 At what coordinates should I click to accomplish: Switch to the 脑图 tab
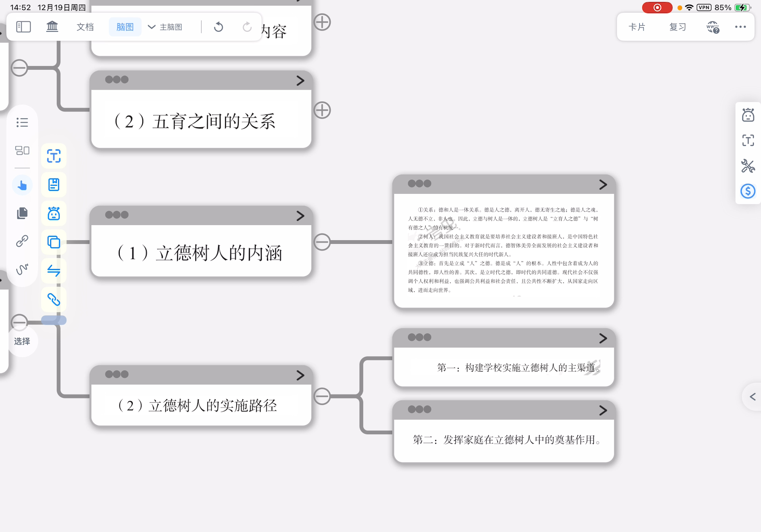pos(125,27)
